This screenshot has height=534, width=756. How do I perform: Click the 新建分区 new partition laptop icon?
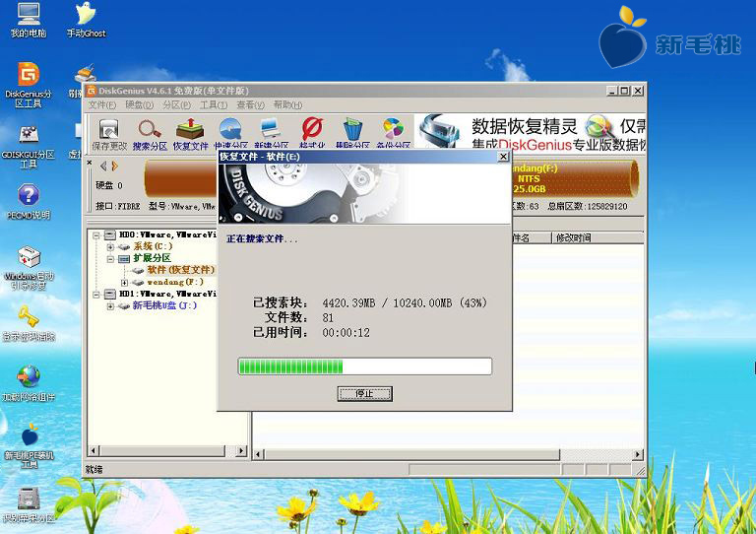[x=272, y=133]
